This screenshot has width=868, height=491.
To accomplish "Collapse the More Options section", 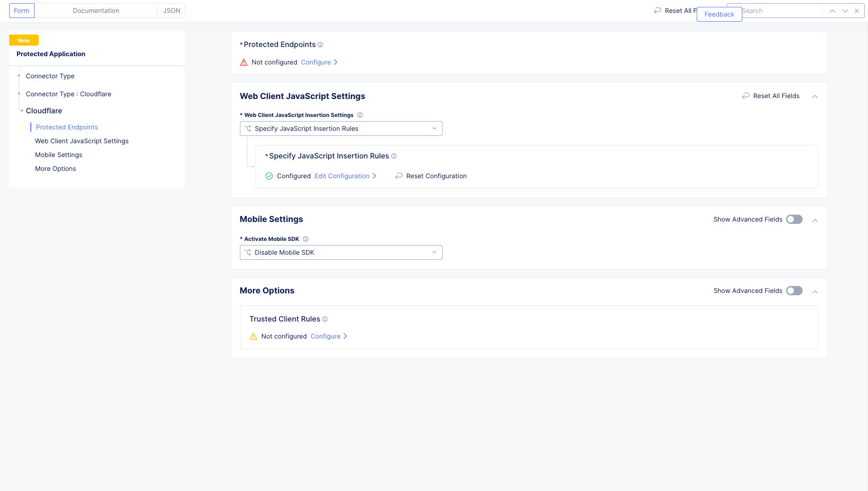I will (x=815, y=292).
